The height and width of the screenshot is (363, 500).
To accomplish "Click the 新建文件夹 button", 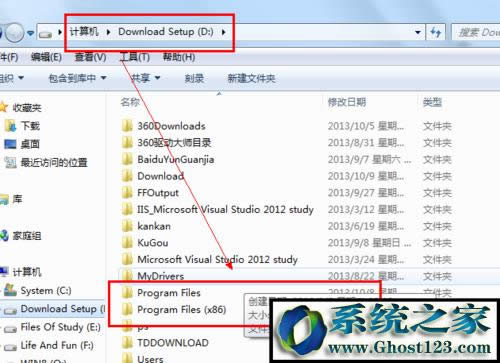I will coord(251,78).
